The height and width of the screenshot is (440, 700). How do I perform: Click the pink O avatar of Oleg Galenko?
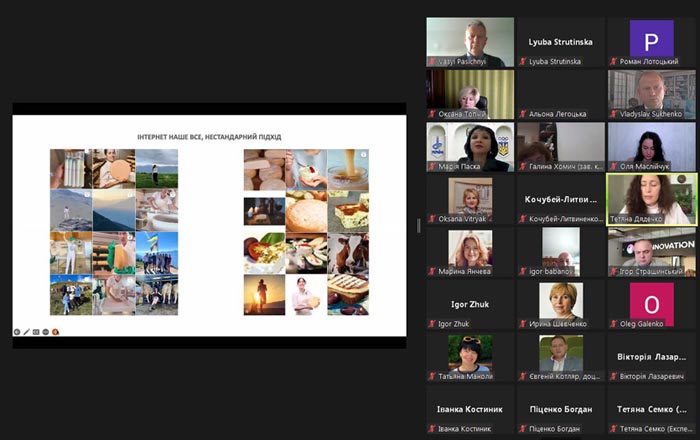tap(651, 303)
